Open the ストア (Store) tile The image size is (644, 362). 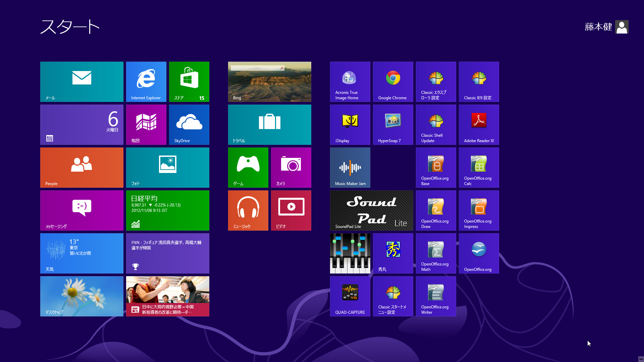tap(189, 82)
